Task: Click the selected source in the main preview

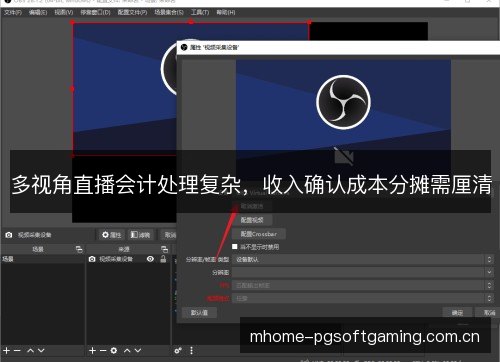Action: click(124, 89)
